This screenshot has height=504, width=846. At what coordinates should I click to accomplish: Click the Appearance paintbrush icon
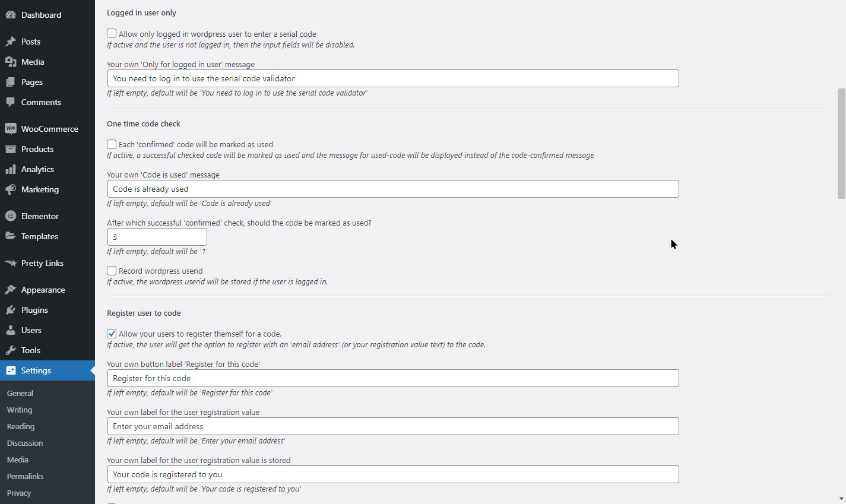point(11,290)
